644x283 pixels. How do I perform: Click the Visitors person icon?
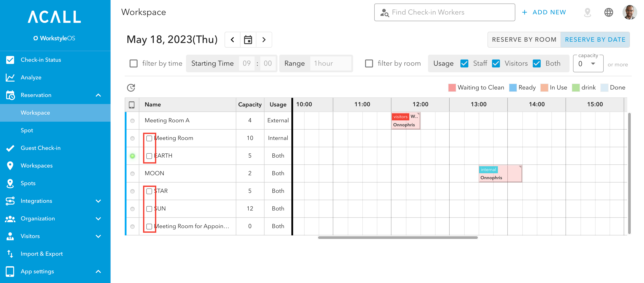click(x=10, y=236)
